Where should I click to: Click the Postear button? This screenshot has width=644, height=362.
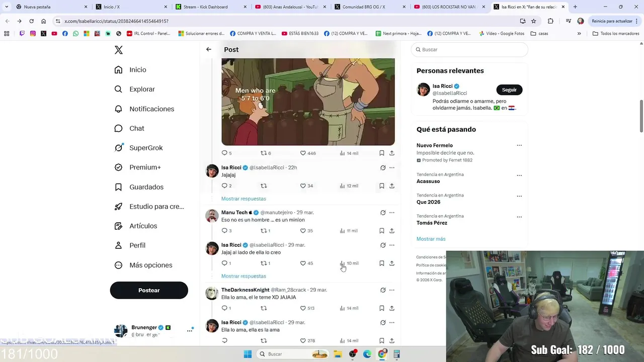(x=149, y=290)
